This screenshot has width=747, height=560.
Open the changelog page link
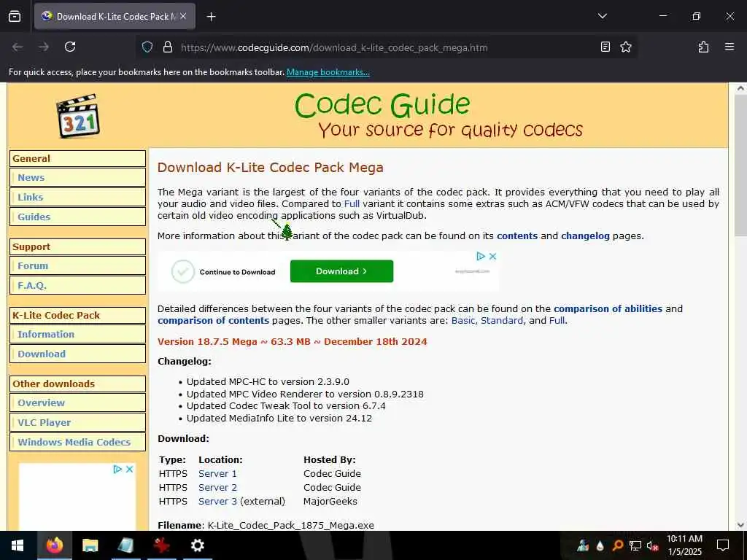[x=585, y=236]
